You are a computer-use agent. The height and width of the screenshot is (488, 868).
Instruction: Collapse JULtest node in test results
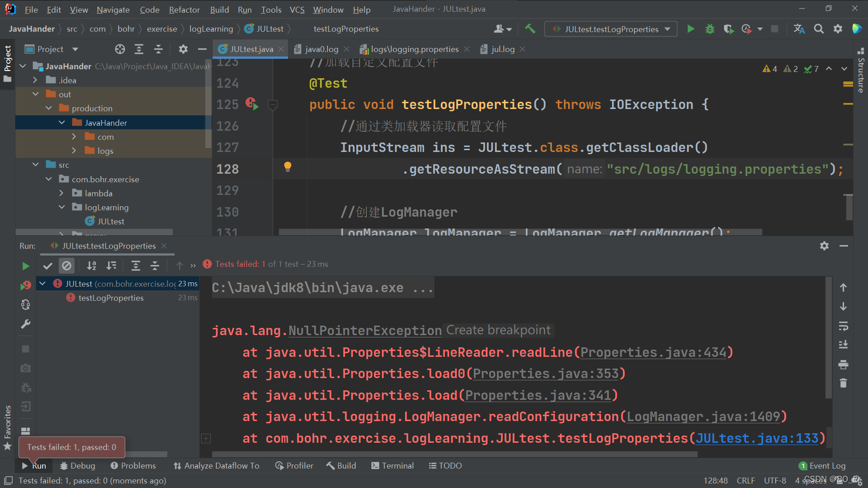coord(42,284)
